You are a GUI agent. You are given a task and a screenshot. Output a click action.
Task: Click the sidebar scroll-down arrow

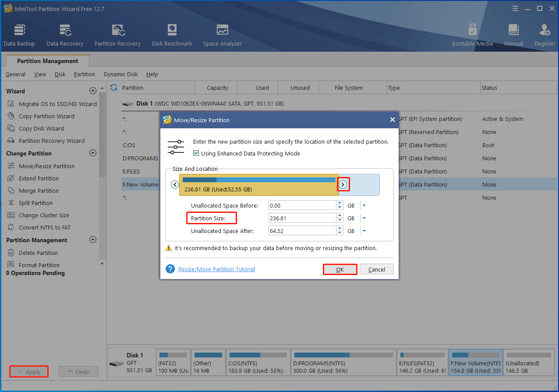pyautogui.click(x=103, y=264)
